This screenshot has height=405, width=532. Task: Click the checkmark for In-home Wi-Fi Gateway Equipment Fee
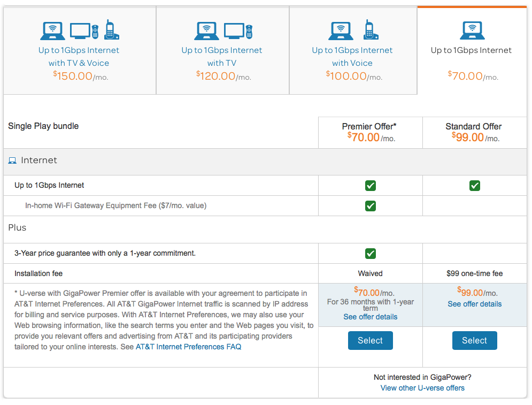tap(370, 206)
